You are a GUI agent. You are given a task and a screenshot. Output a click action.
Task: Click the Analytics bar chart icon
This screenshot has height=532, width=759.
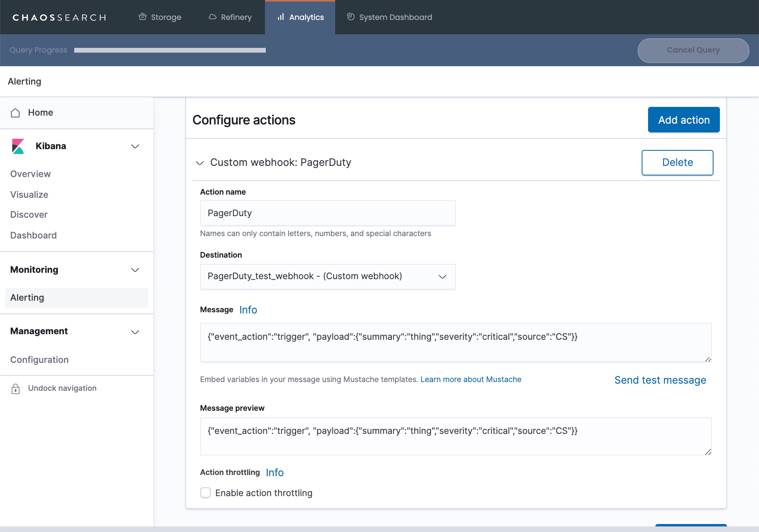click(x=281, y=17)
